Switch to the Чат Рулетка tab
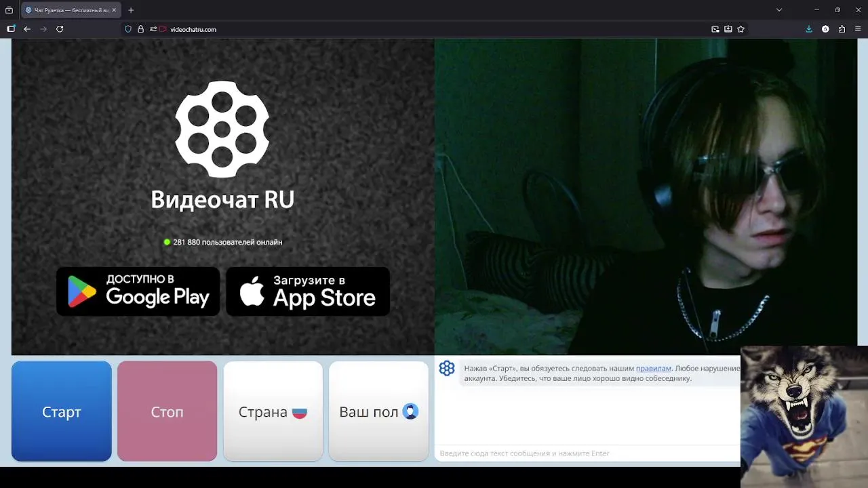This screenshot has height=488, width=868. click(x=71, y=10)
